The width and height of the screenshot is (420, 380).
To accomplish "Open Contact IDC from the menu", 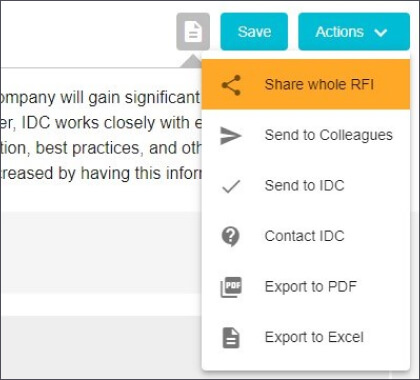I will tap(306, 236).
